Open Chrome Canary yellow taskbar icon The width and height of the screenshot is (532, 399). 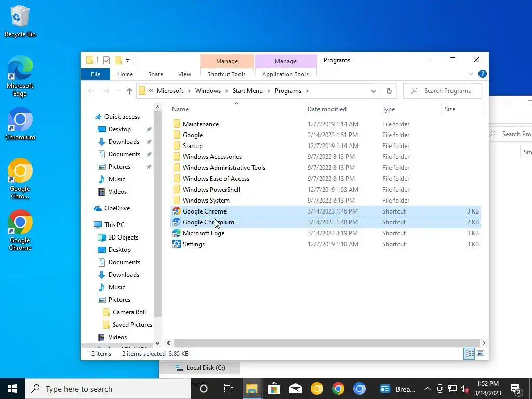pyautogui.click(x=316, y=389)
